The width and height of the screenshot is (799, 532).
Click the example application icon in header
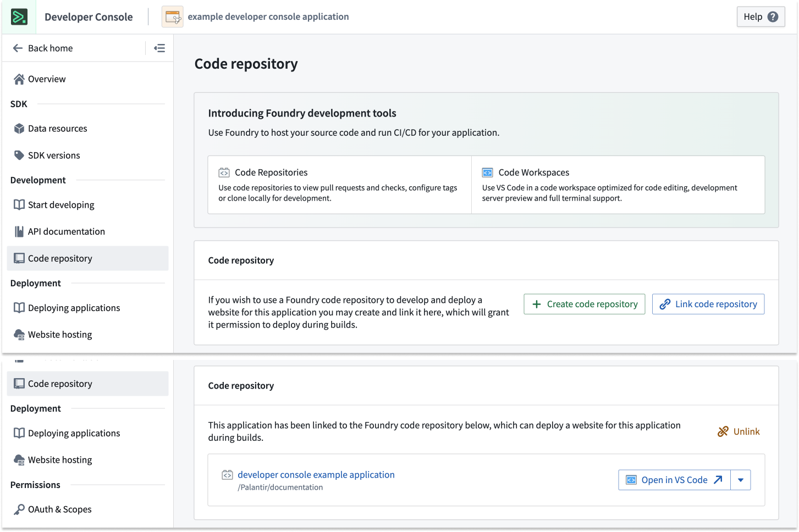(x=173, y=17)
